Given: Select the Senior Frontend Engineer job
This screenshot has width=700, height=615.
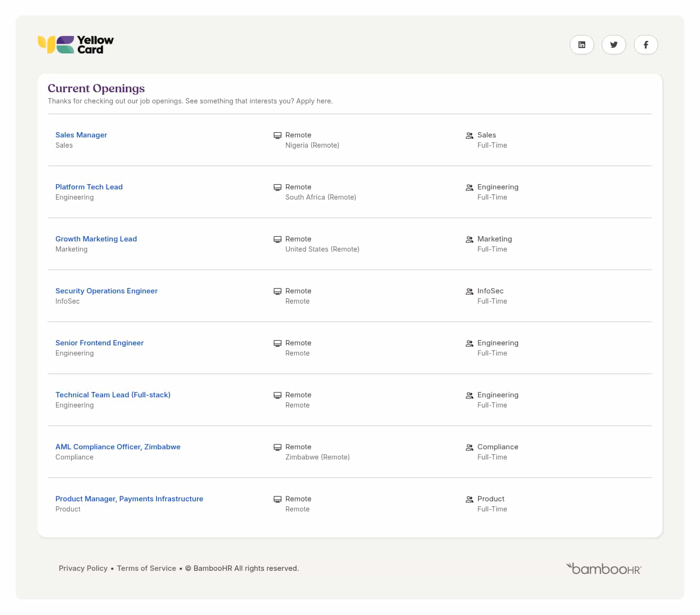Looking at the screenshot, I should coord(100,343).
